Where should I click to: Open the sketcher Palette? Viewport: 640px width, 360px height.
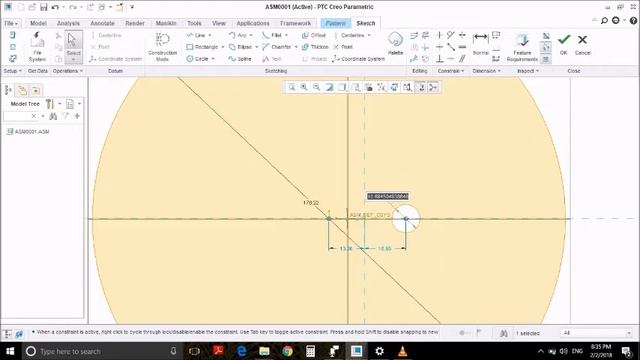[395, 43]
